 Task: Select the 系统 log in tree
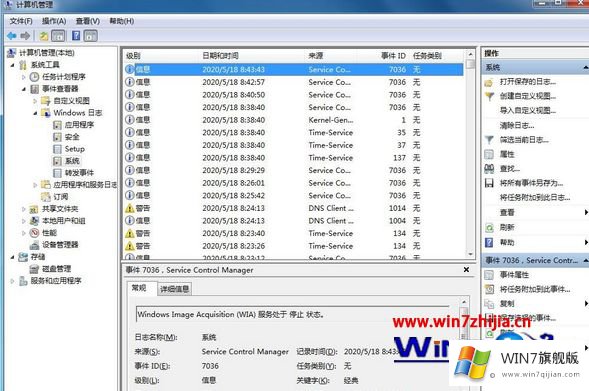click(x=72, y=161)
